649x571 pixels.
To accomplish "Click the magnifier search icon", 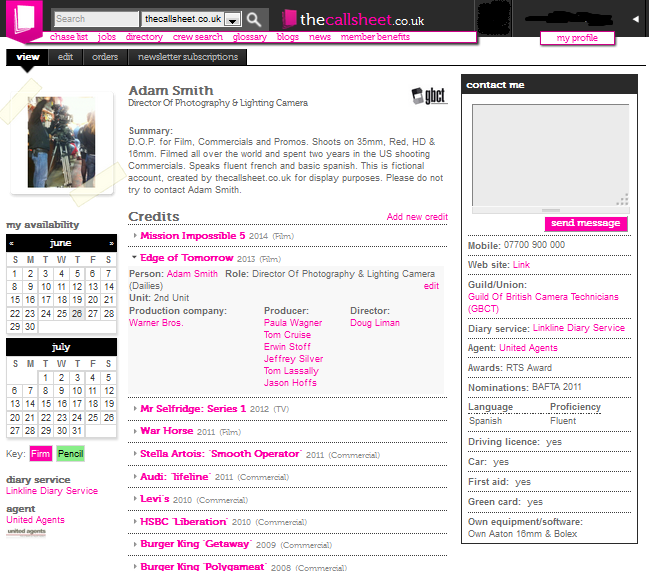I will click(x=254, y=19).
